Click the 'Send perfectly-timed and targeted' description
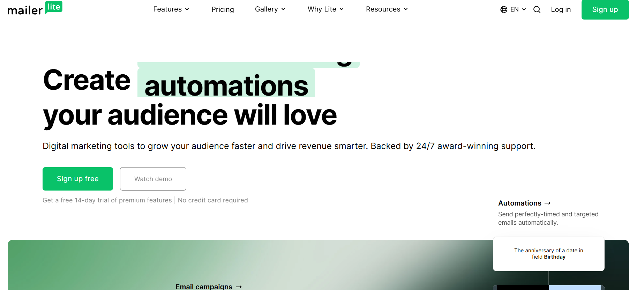Screen dimensions: 644x290 548,218
